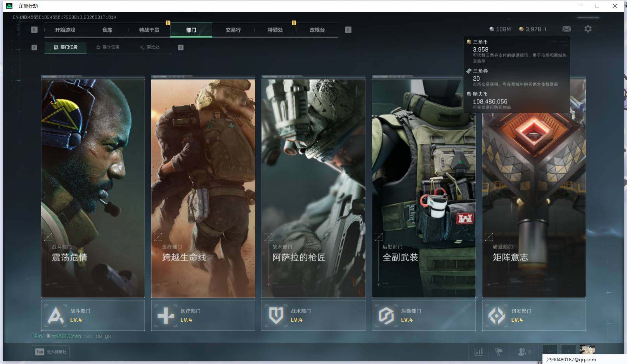Image resolution: width=627 pixels, height=364 pixels.
Task: Minimize the 三角洲行动 window
Action: [580, 6]
